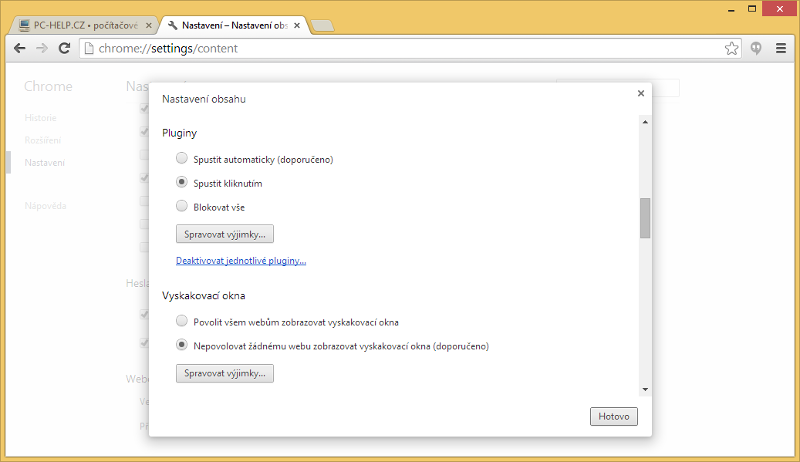800x462 pixels.
Task: Click the browser forward arrow
Action: [x=41, y=48]
